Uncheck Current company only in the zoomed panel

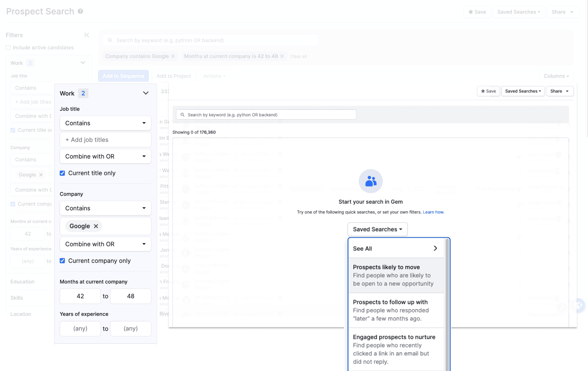click(x=62, y=261)
